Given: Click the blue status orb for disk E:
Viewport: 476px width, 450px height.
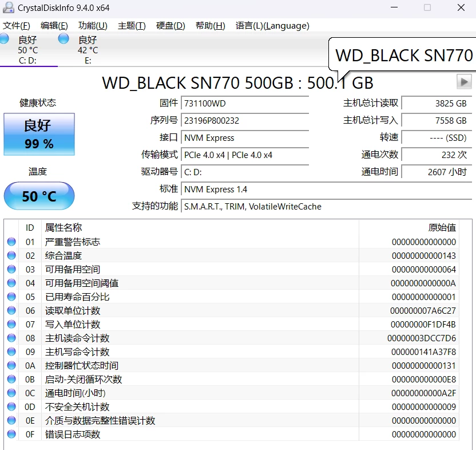Looking at the screenshot, I should pyautogui.click(x=64, y=38).
